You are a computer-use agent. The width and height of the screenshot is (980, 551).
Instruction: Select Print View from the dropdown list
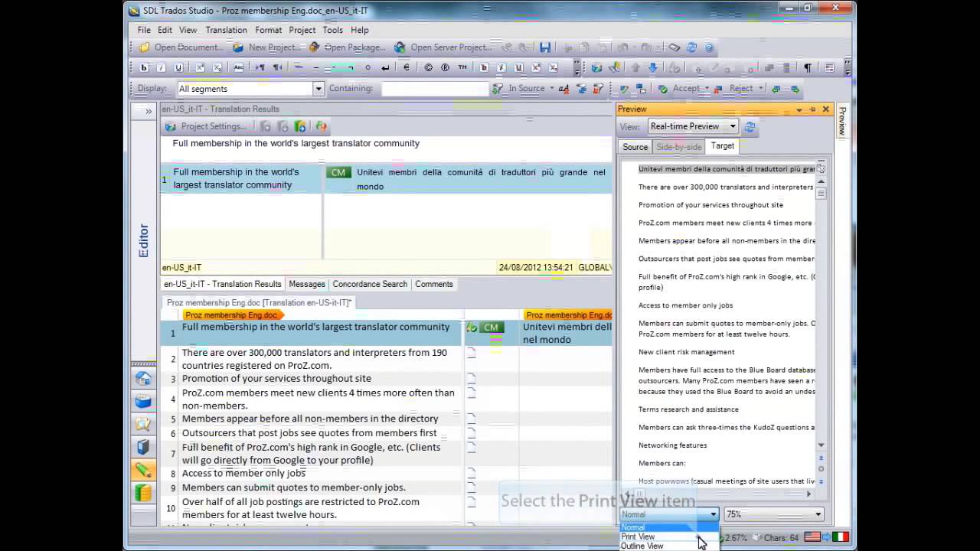pos(669,536)
